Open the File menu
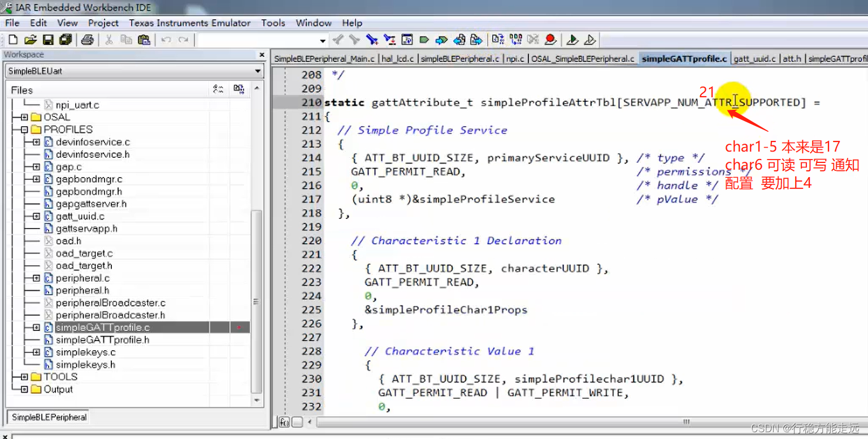The image size is (868, 439). tap(12, 23)
